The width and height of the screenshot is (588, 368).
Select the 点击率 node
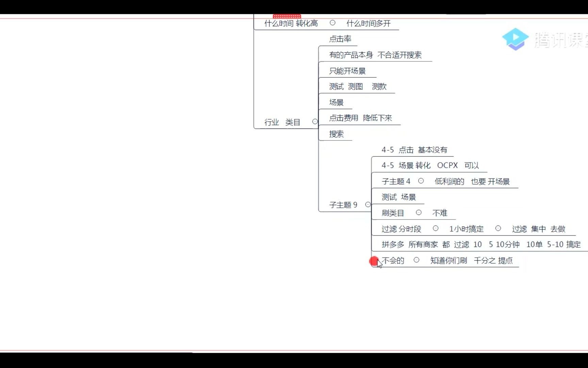click(x=340, y=39)
